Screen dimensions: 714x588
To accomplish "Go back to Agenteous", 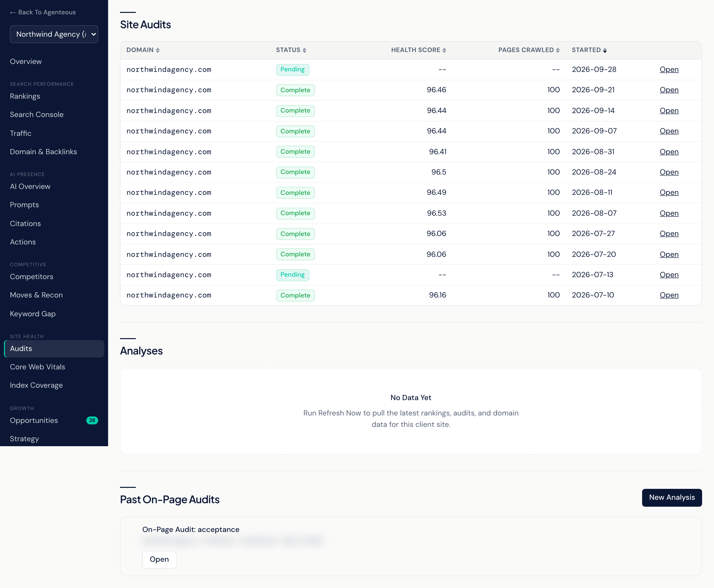I will [x=43, y=12].
